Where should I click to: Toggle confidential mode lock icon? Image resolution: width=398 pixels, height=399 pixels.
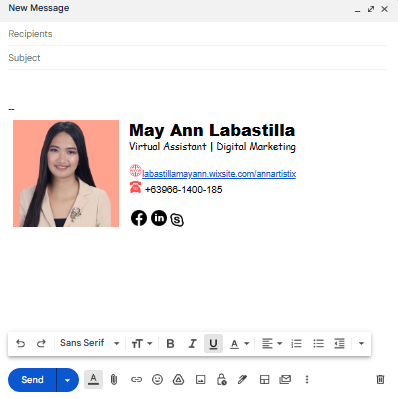click(222, 379)
